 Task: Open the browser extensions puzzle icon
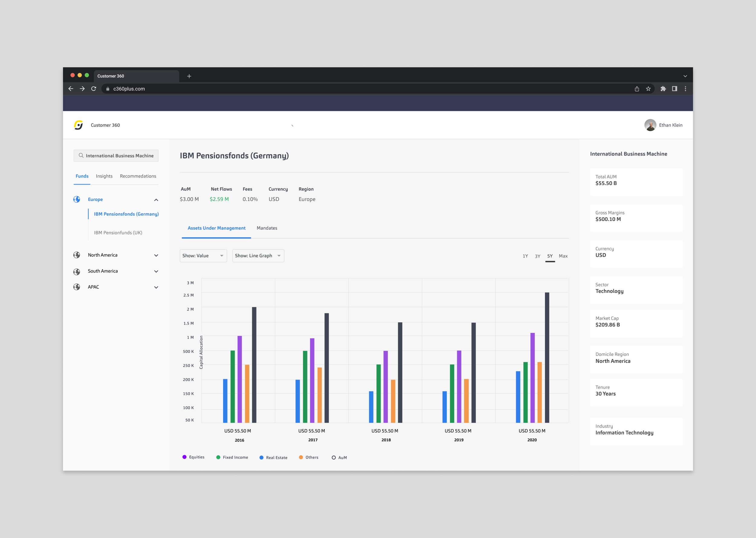coord(663,89)
